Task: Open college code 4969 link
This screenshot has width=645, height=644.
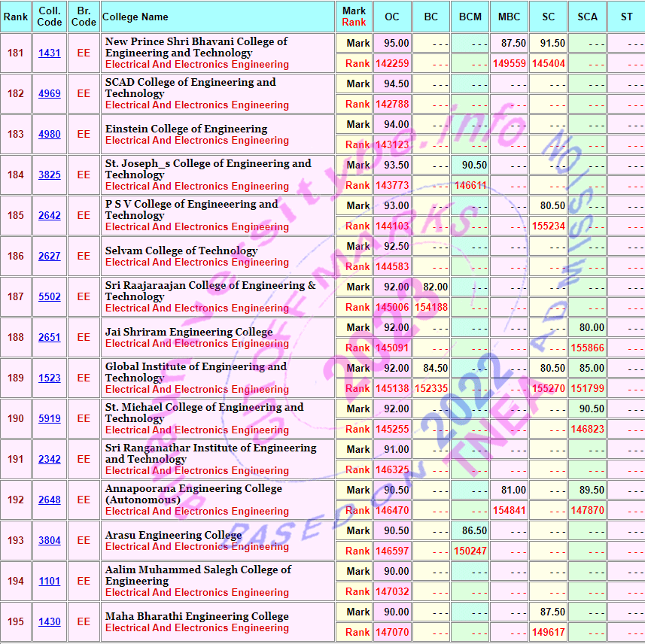Action: [x=50, y=94]
